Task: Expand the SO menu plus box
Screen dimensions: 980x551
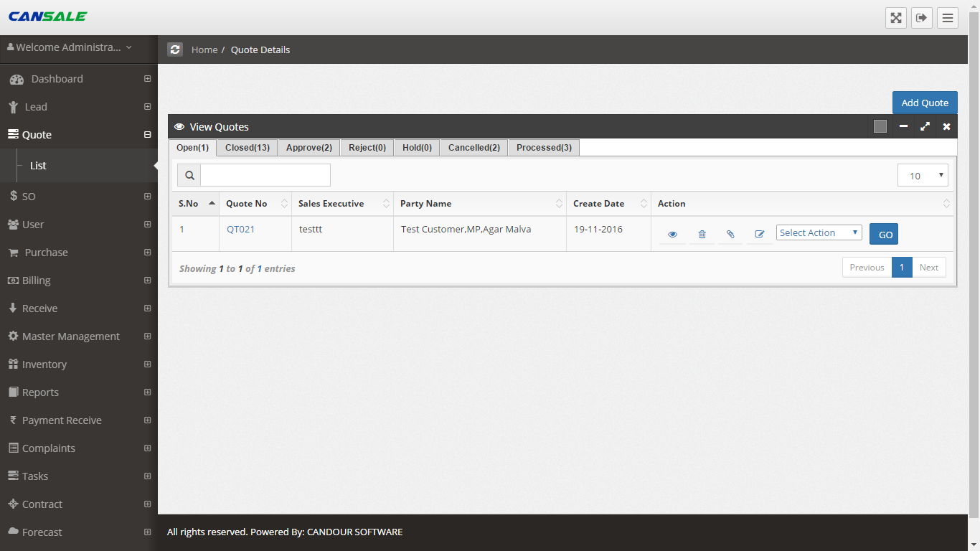Action: click(147, 196)
